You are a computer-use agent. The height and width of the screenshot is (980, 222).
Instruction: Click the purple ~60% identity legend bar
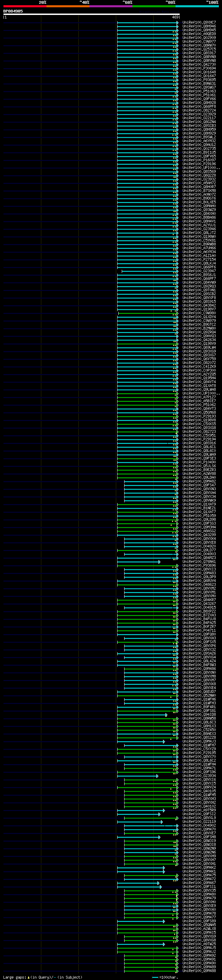pyautogui.click(x=111, y=6)
